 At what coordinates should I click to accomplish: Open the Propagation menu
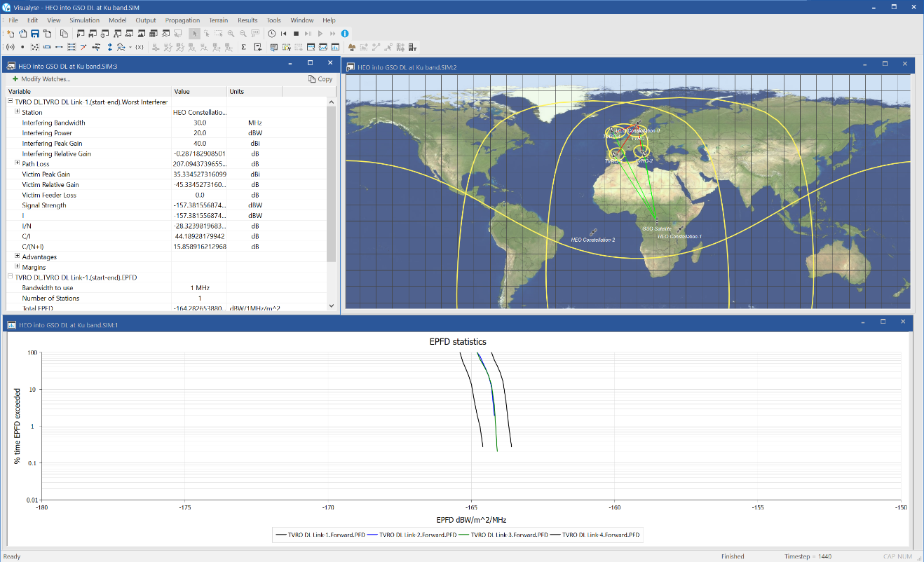(x=182, y=20)
